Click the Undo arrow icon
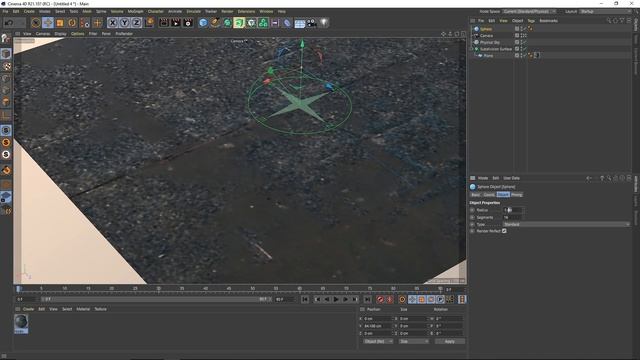Image resolution: width=640 pixels, height=360 pixels. [x=8, y=23]
